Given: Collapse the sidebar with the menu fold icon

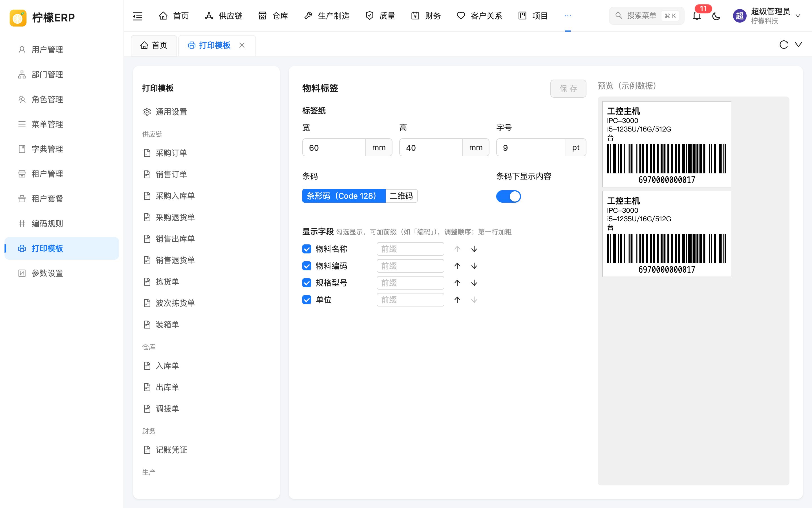Looking at the screenshot, I should pyautogui.click(x=138, y=16).
